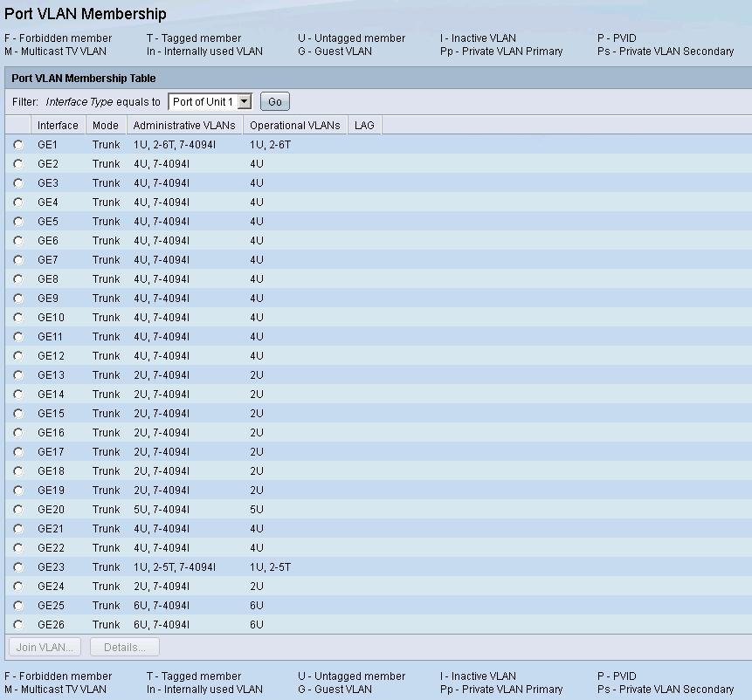Pick the GE23 trunk port radio button

[18, 567]
